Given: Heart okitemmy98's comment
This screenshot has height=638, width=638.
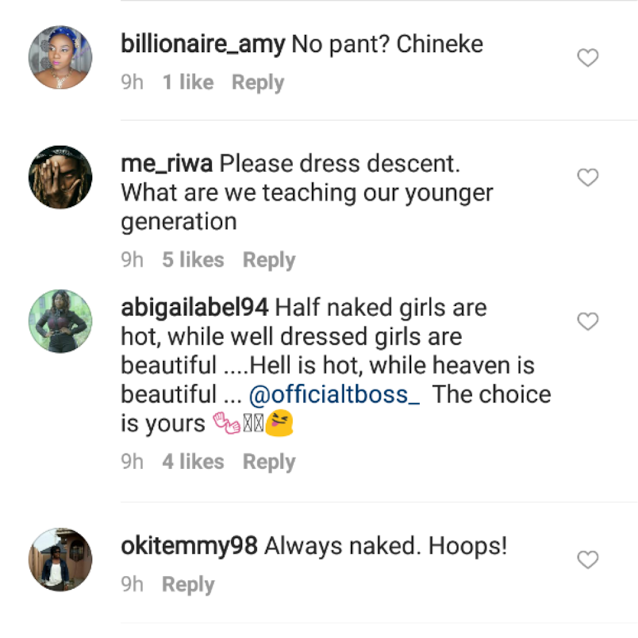Looking at the screenshot, I should (x=588, y=560).
